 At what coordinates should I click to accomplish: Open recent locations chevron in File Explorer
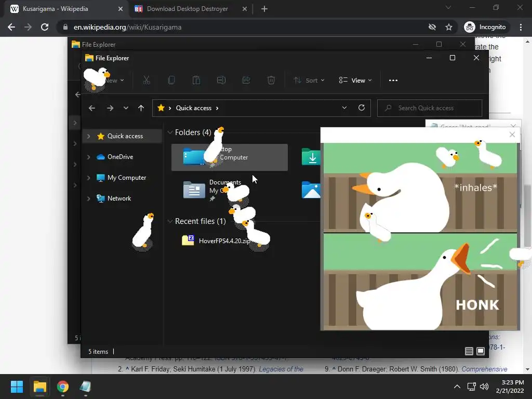126,108
